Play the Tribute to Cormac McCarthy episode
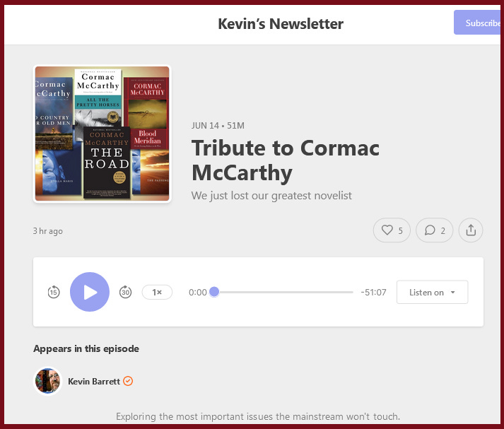 (x=90, y=292)
